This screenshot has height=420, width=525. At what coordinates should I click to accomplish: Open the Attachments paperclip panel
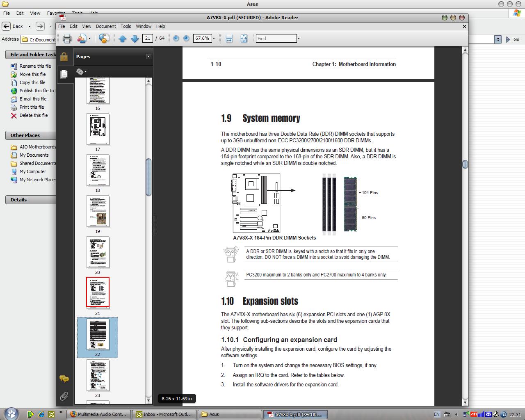coord(64,396)
